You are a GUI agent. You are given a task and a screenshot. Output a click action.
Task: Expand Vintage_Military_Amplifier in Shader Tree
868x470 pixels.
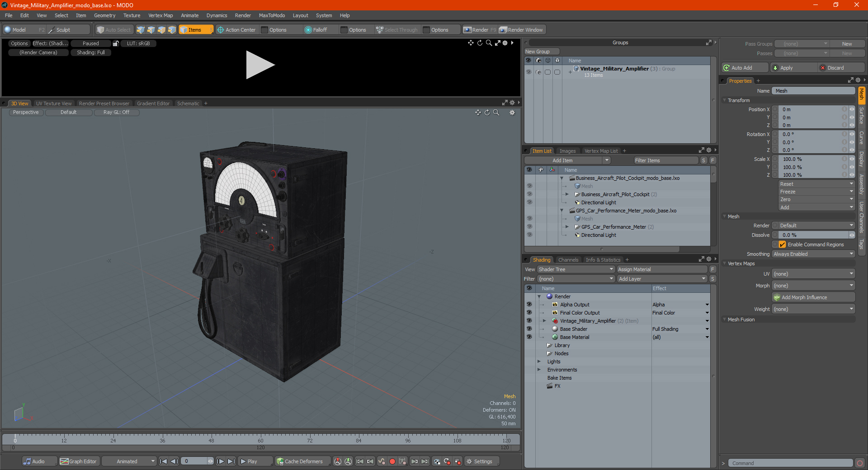(x=544, y=321)
